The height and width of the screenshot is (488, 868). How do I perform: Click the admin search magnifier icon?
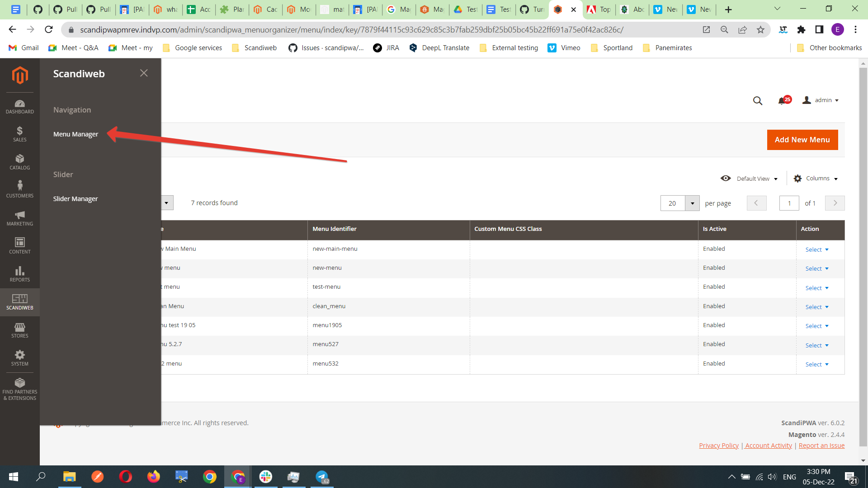[x=758, y=101]
